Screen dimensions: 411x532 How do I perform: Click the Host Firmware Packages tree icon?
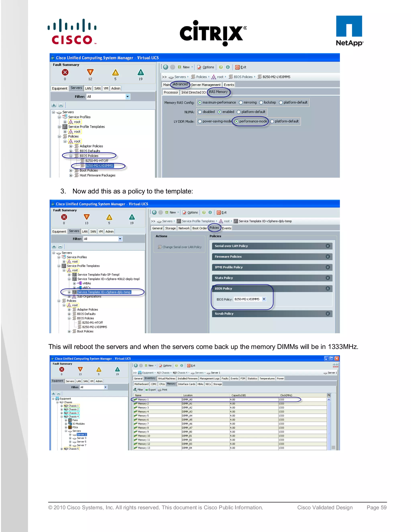77,175
